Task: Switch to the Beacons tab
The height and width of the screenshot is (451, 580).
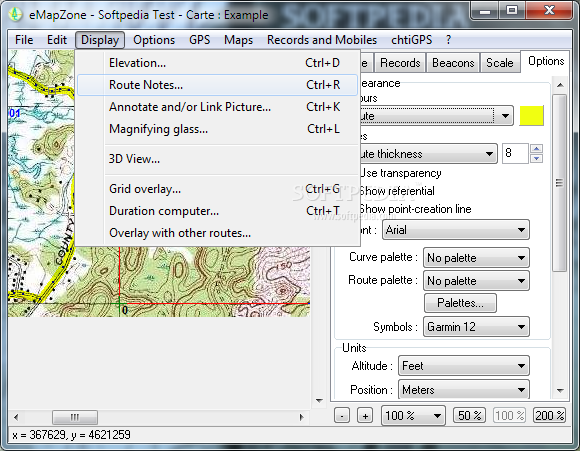Action: point(453,63)
